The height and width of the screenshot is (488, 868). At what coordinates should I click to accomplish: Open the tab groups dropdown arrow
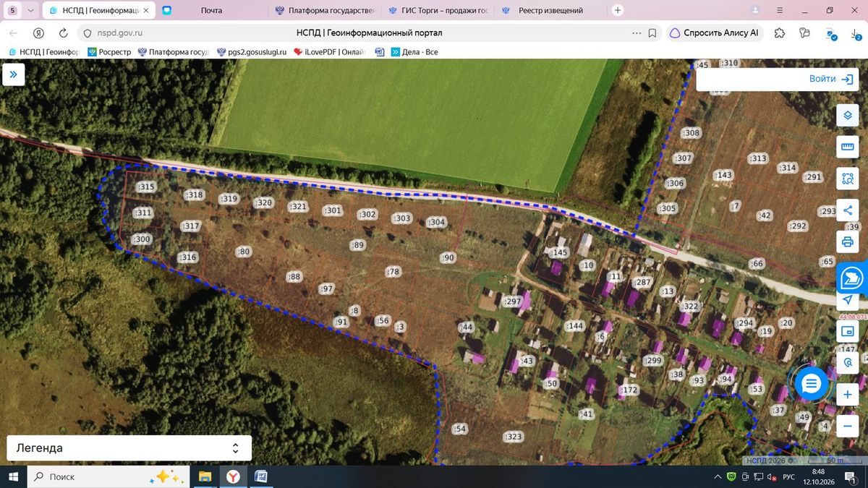pyautogui.click(x=30, y=10)
